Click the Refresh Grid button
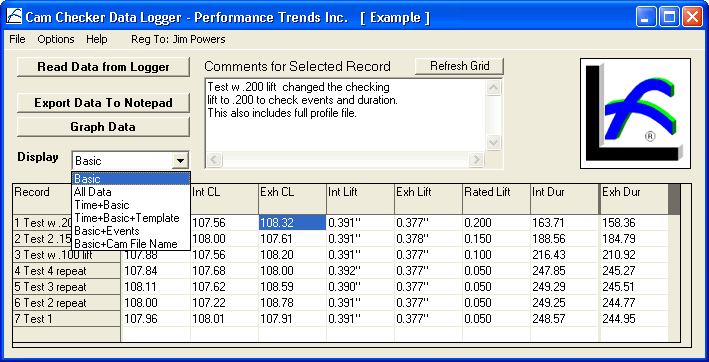Screen dimensions: 709x362 [459, 66]
